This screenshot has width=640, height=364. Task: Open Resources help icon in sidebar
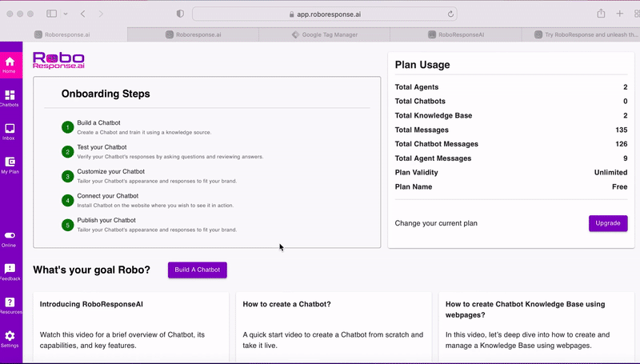10,304
